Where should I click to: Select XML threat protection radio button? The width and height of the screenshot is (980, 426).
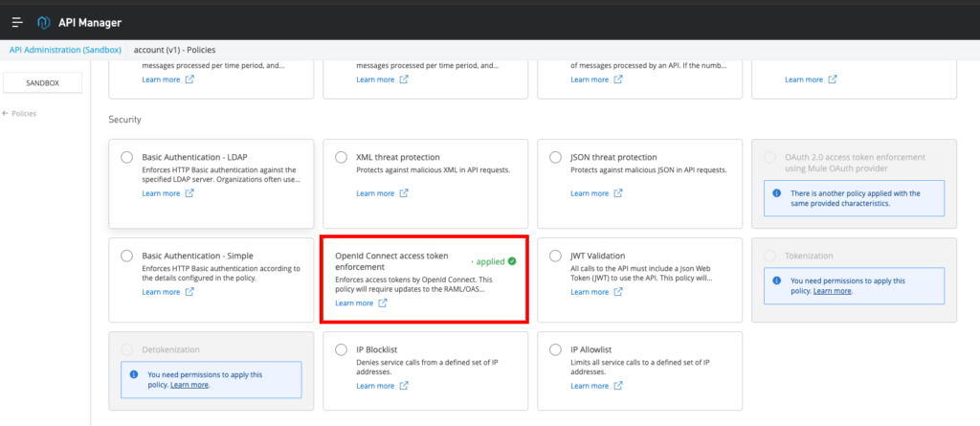click(x=342, y=157)
